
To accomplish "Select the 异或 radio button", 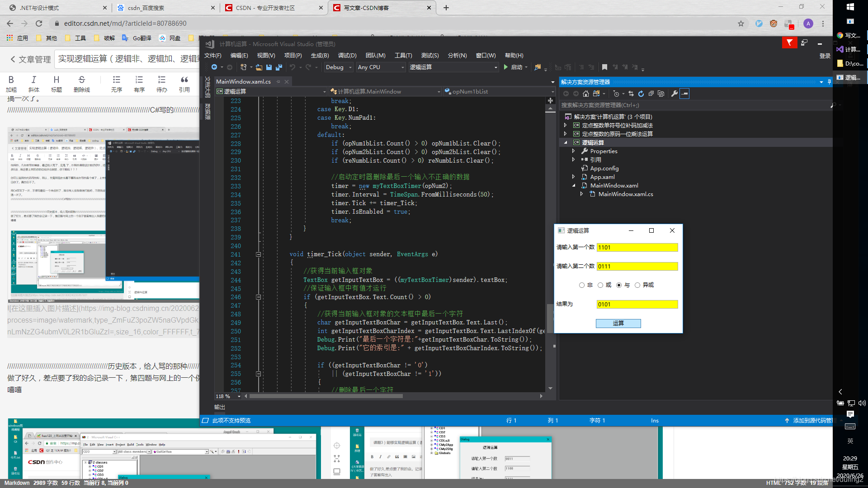I will point(637,285).
